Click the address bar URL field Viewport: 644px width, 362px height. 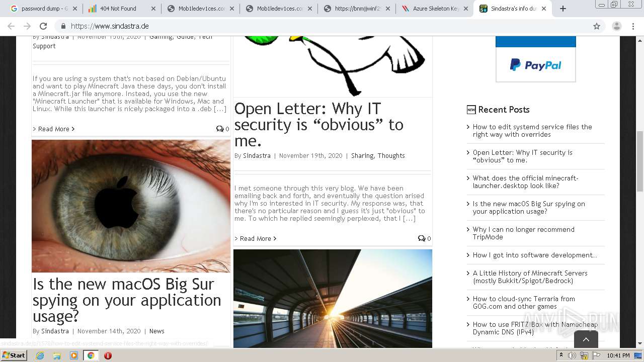point(322,26)
